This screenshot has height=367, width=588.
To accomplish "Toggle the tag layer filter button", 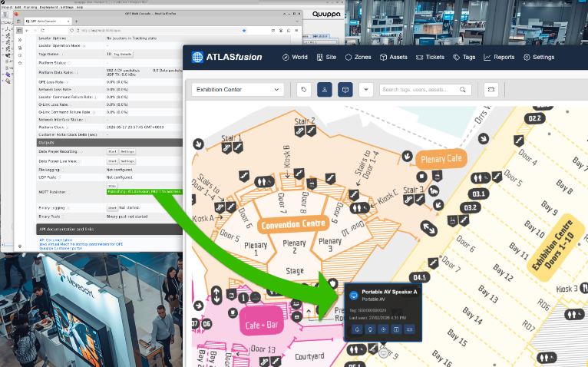I will pos(304,90).
